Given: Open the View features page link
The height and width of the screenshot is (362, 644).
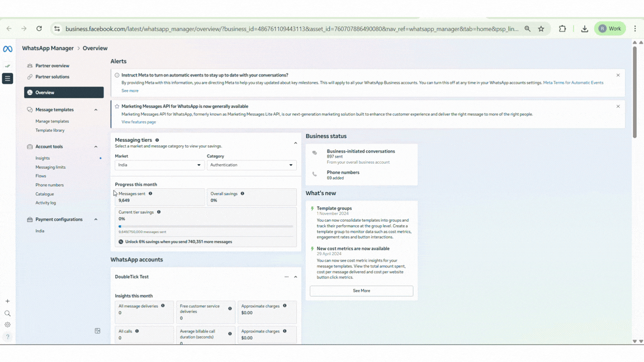Looking at the screenshot, I should click(139, 122).
